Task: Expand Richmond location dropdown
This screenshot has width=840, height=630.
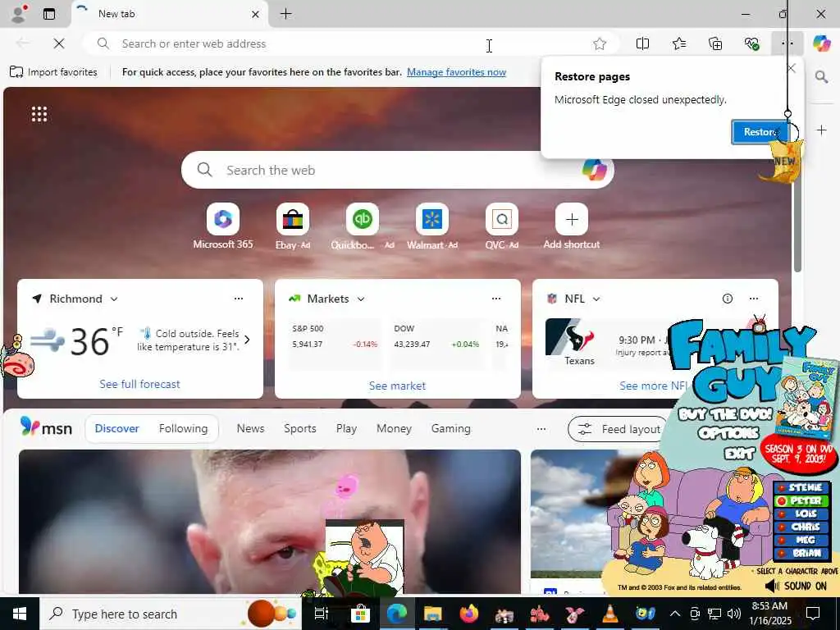Action: click(113, 299)
